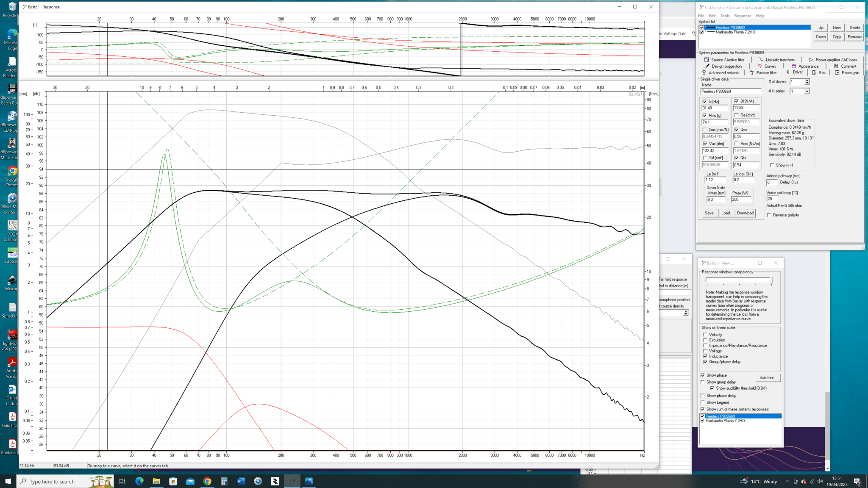
Task: Open the File menu in Basta
Action: pos(701,16)
